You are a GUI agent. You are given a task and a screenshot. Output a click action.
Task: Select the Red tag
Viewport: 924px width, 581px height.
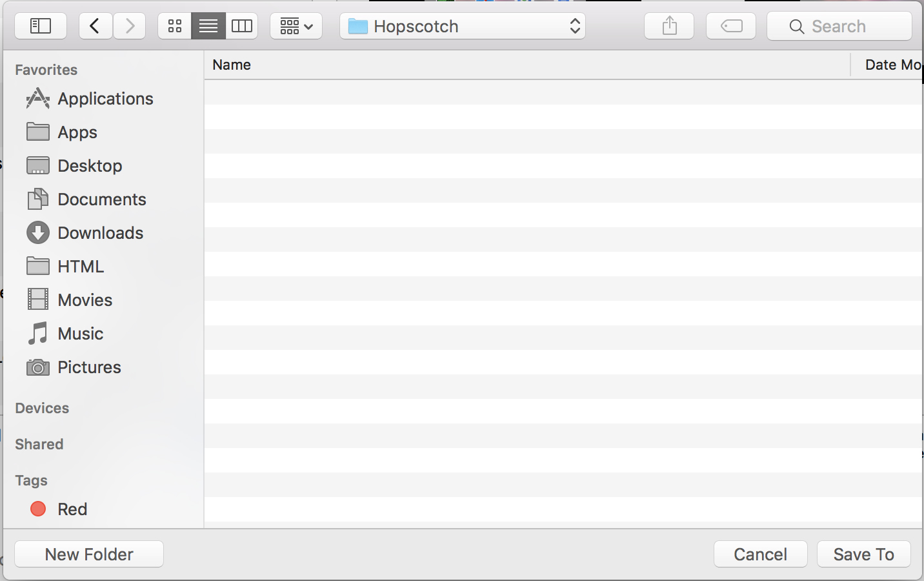72,509
